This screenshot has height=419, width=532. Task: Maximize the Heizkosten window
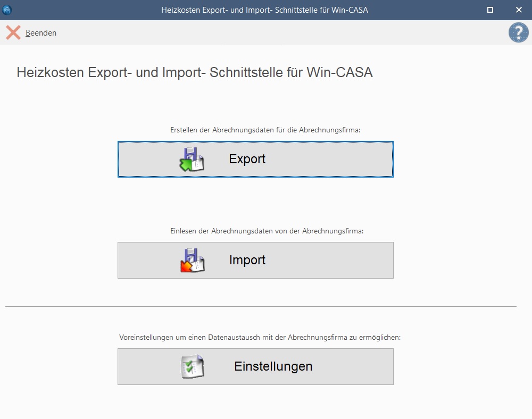tap(490, 10)
